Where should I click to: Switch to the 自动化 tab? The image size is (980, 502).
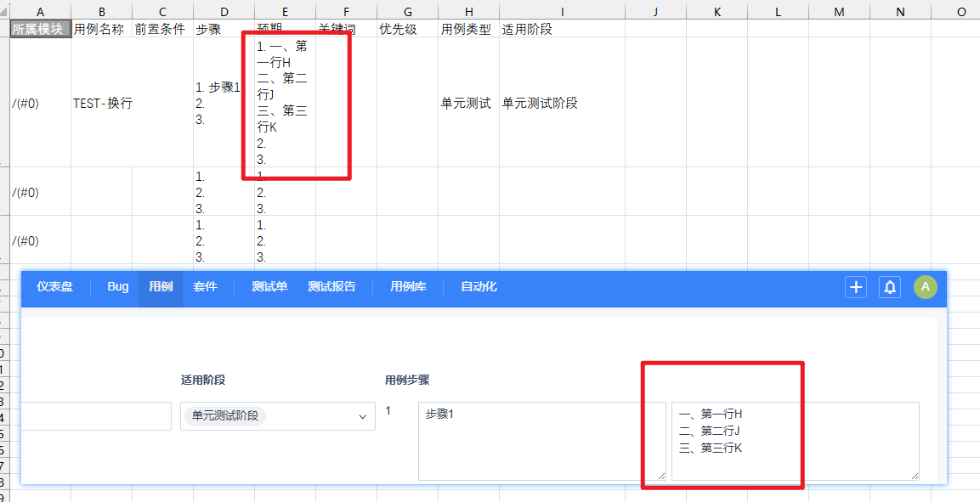(479, 286)
